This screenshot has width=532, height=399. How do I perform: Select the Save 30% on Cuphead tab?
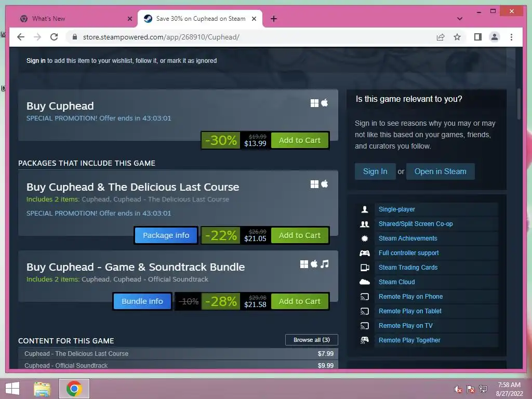pos(200,19)
